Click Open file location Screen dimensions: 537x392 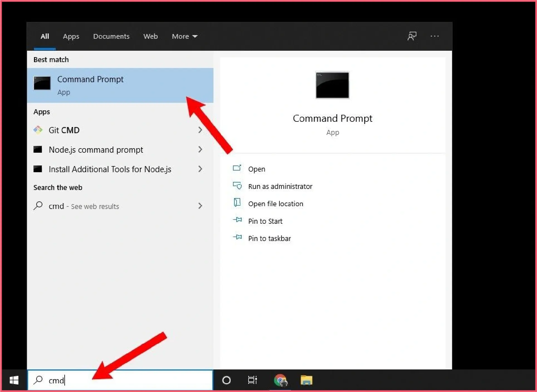pyautogui.click(x=276, y=203)
